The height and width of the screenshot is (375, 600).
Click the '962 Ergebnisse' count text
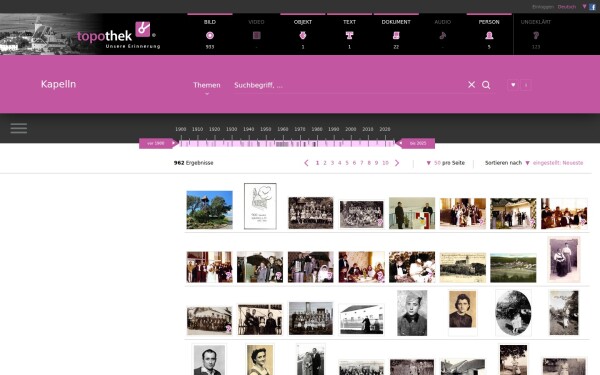193,163
